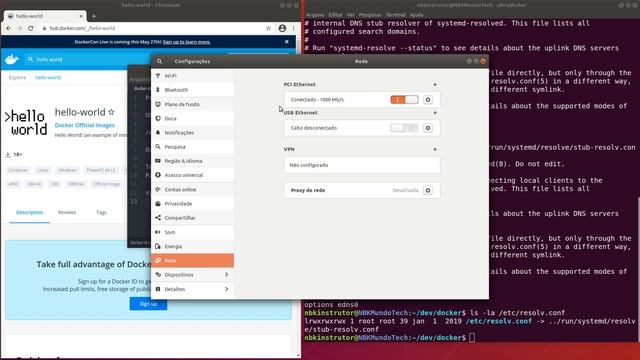
Task: Reload the Docker Hub page in Chromium
Action: (x=31, y=28)
